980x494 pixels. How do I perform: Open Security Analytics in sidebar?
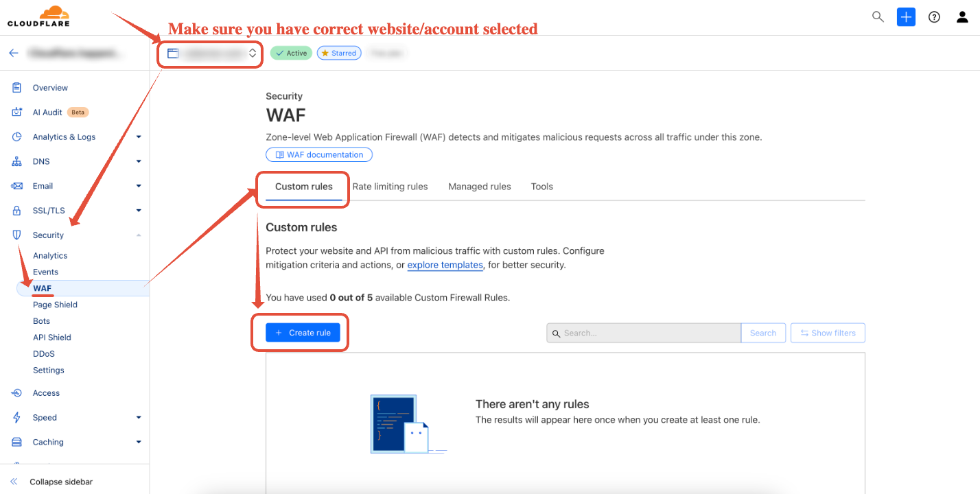coord(50,255)
